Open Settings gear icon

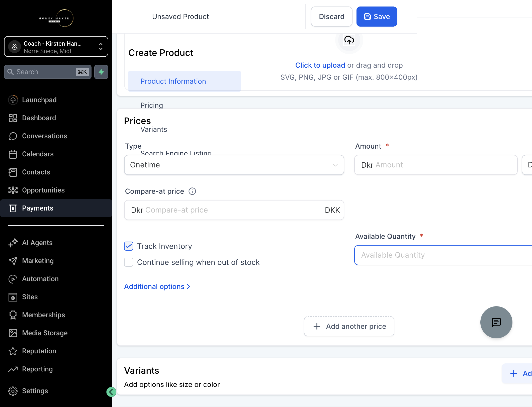13,391
